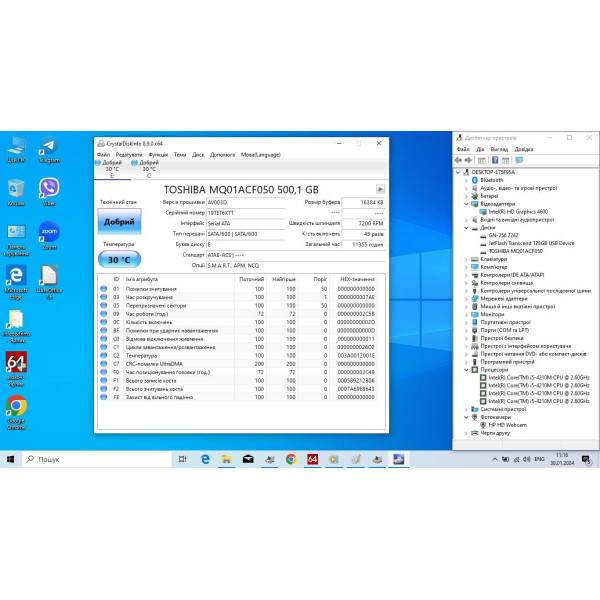
Task: Open the Довідка menu in Device Manager
Action: (x=524, y=149)
